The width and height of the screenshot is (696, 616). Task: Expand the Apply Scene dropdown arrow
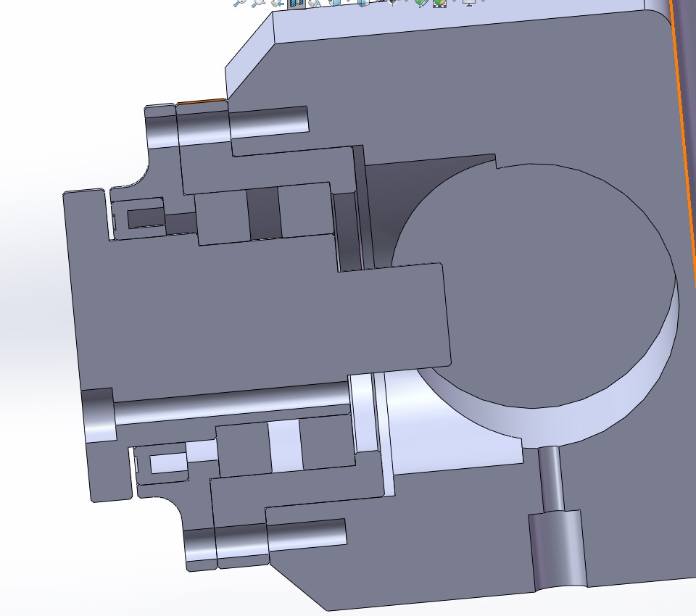tap(454, 1)
